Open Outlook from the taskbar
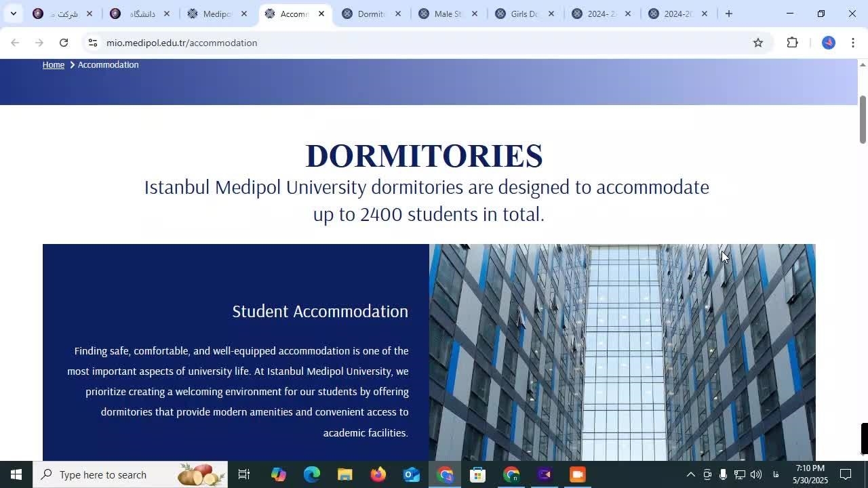Viewport: 868px width, 488px height. click(x=412, y=474)
